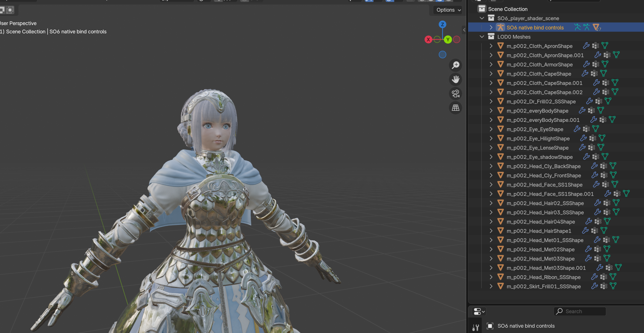Click vertex groups icon on m_p002_Head_Face_SS1Shape
Viewport: 644px width, 333px height.
click(x=605, y=184)
